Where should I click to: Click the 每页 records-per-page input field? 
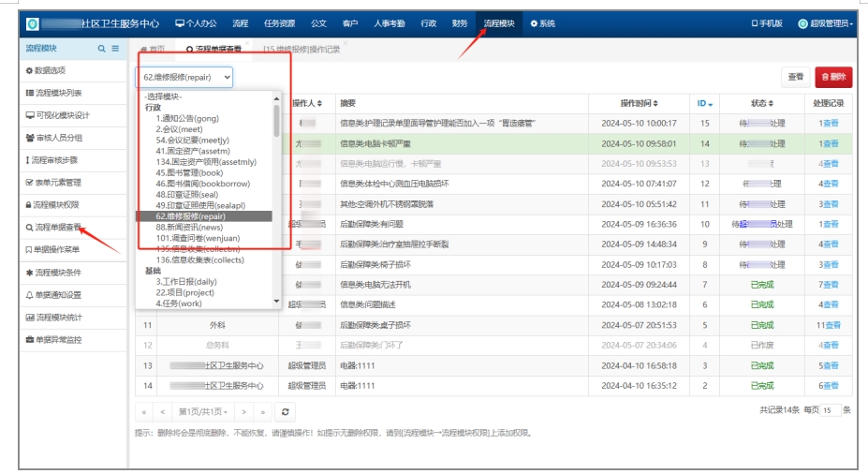coord(829,410)
